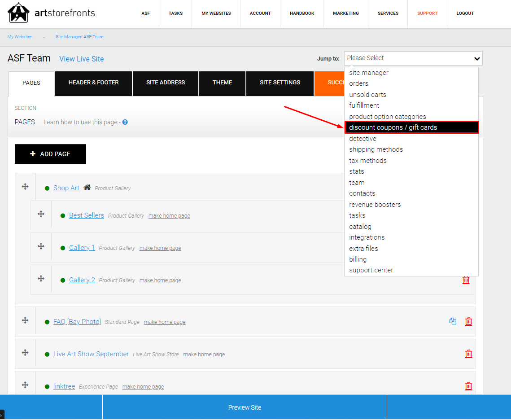Delete Live Art Show September via trash icon
Viewport: 511px width, 420px height.
(x=469, y=354)
